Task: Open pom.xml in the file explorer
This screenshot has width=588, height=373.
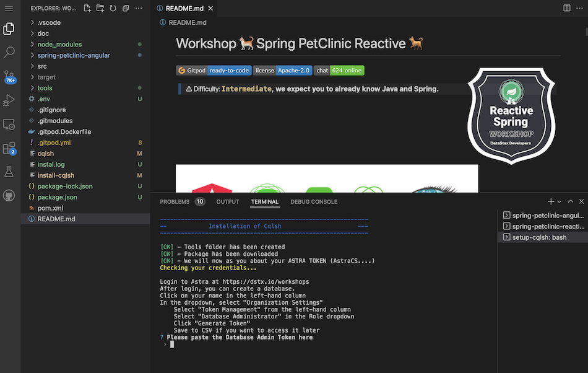Action: [50, 208]
